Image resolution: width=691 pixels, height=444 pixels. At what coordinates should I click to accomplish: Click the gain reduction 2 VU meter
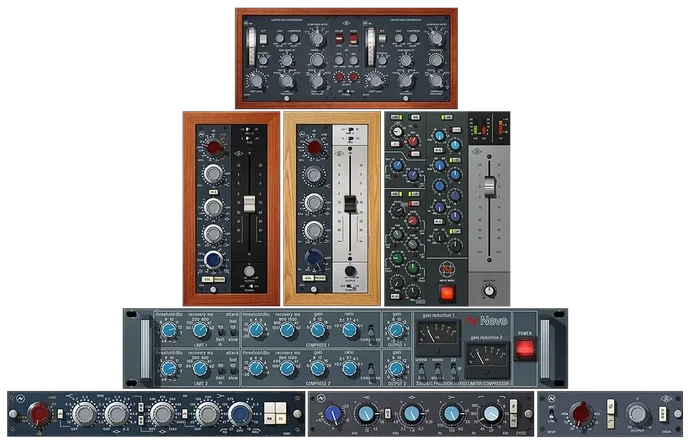tap(487, 359)
